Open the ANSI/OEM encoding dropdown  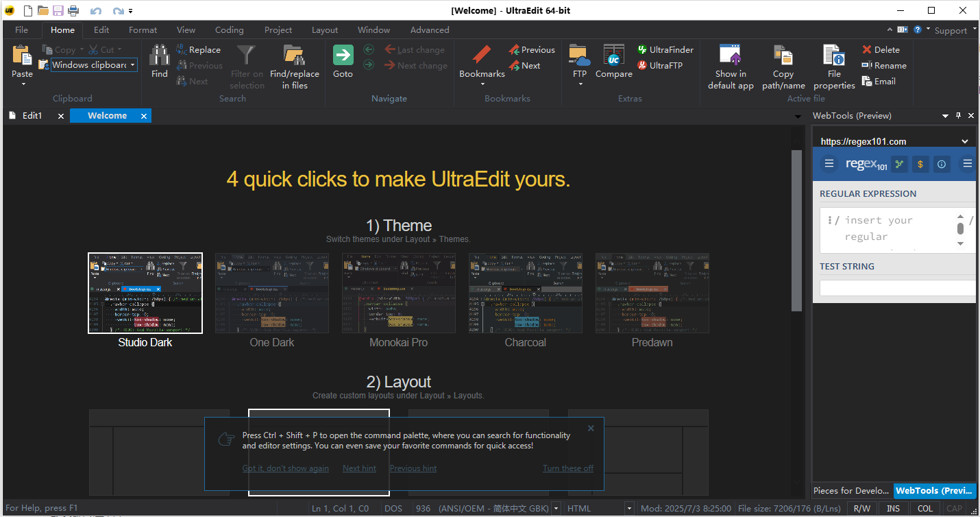coord(555,507)
